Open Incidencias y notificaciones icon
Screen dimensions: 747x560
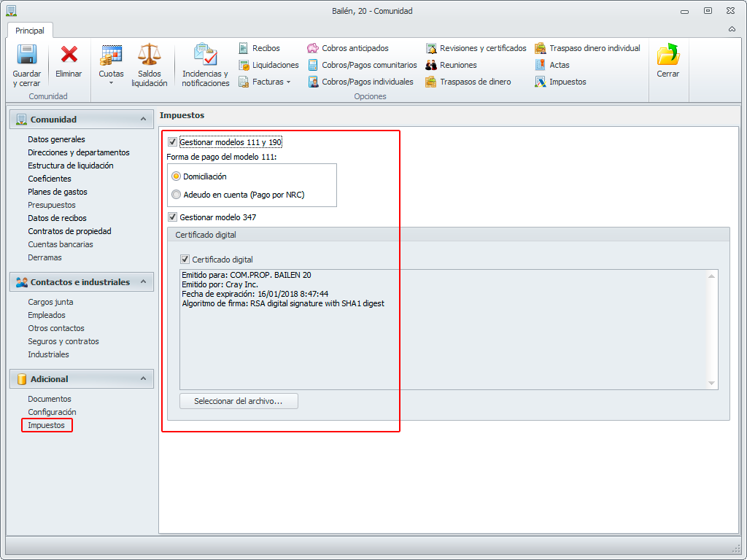pyautogui.click(x=205, y=54)
